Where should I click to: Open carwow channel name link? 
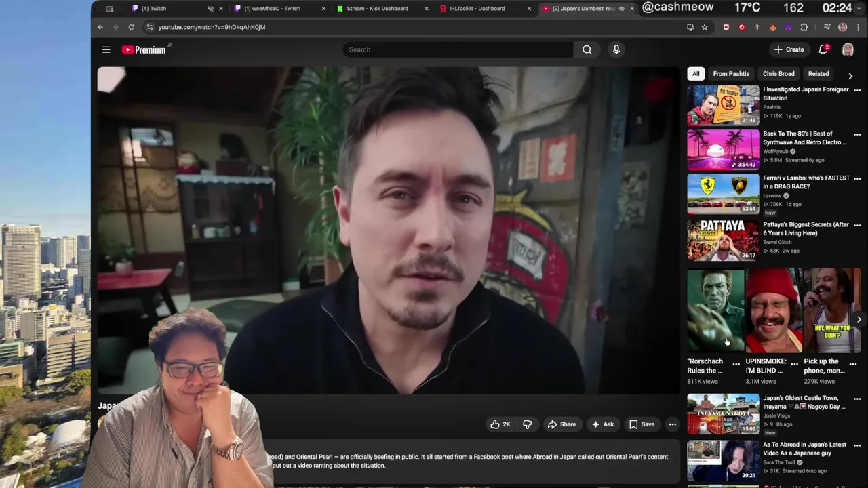tap(772, 196)
